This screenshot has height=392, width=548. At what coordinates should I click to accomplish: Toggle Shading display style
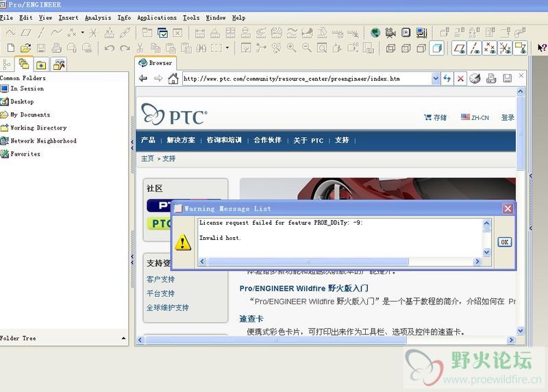[x=437, y=48]
